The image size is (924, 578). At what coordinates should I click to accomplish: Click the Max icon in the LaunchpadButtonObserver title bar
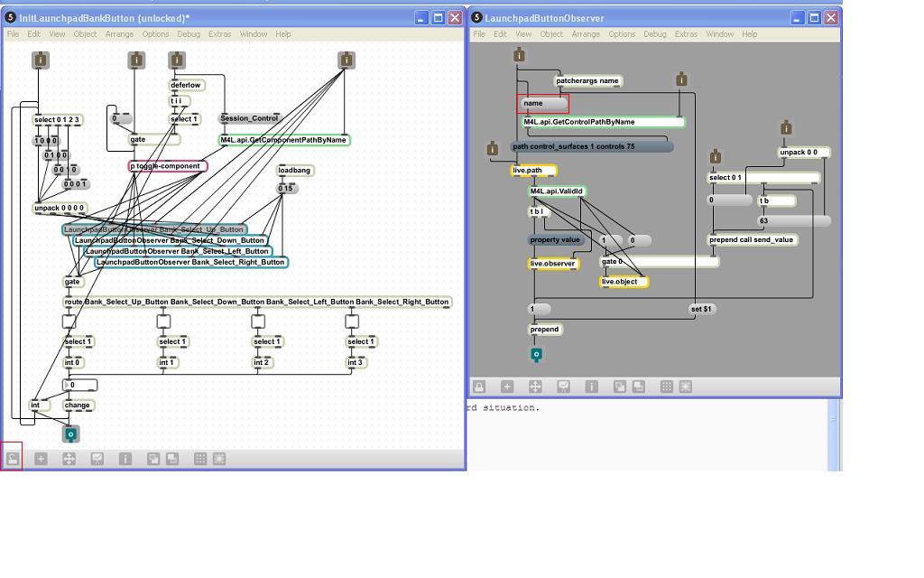pyautogui.click(x=476, y=18)
